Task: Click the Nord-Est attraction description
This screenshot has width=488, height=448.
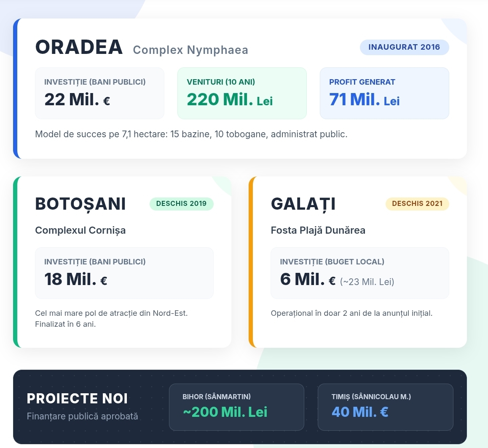Action: [x=111, y=318]
